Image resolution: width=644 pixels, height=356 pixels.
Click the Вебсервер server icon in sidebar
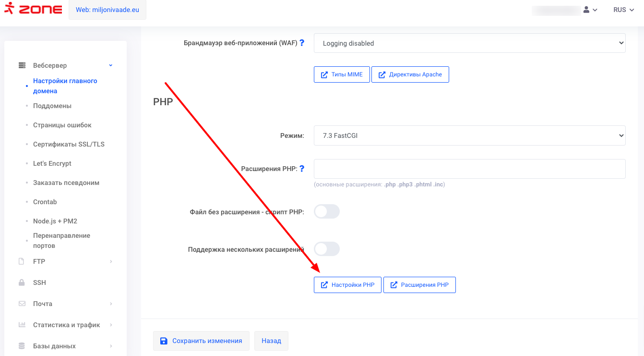pyautogui.click(x=22, y=65)
